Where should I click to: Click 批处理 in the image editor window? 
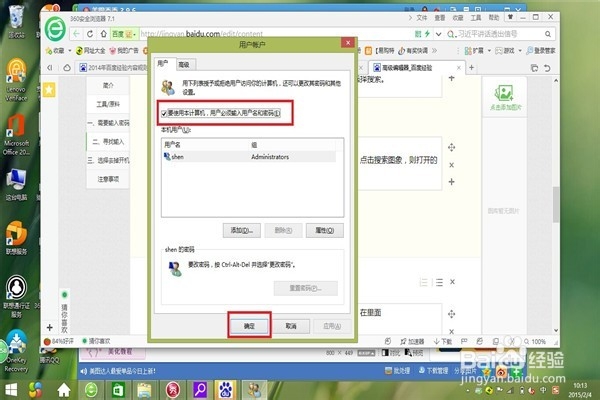point(398,371)
